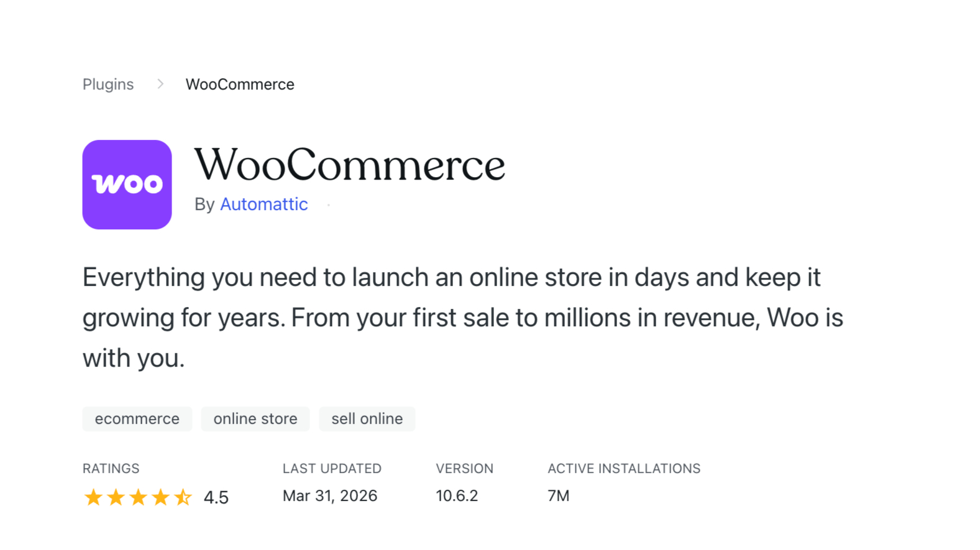Viewport: 980px width, 550px height.
Task: Click the RATINGS label
Action: [111, 469]
